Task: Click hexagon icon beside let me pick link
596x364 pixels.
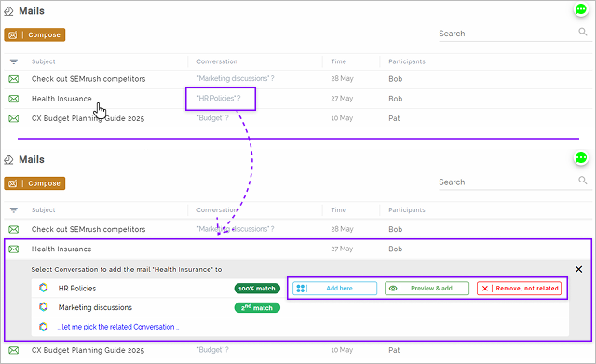Action: [44, 327]
